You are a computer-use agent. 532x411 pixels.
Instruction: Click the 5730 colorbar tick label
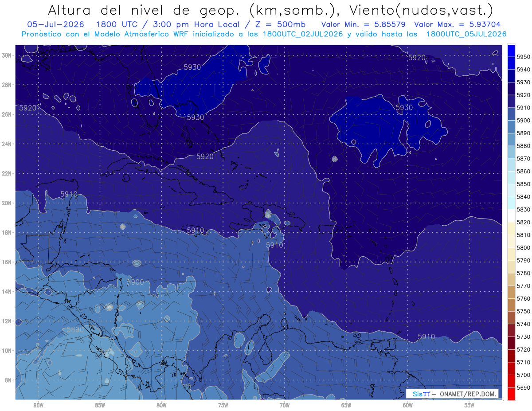tap(523, 337)
